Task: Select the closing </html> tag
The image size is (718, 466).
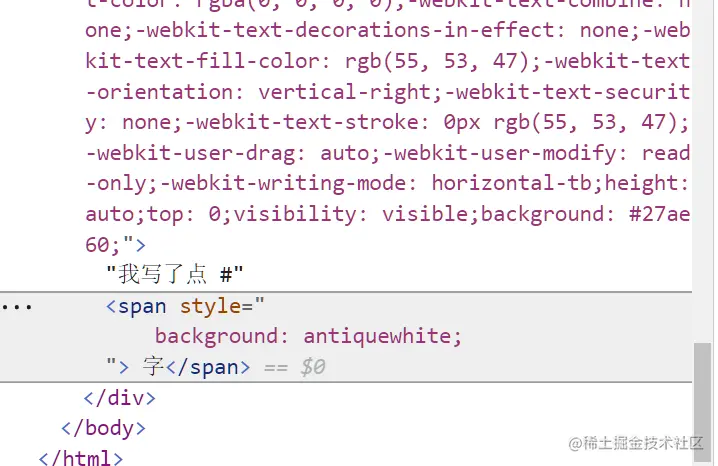Action: pyautogui.click(x=81, y=458)
